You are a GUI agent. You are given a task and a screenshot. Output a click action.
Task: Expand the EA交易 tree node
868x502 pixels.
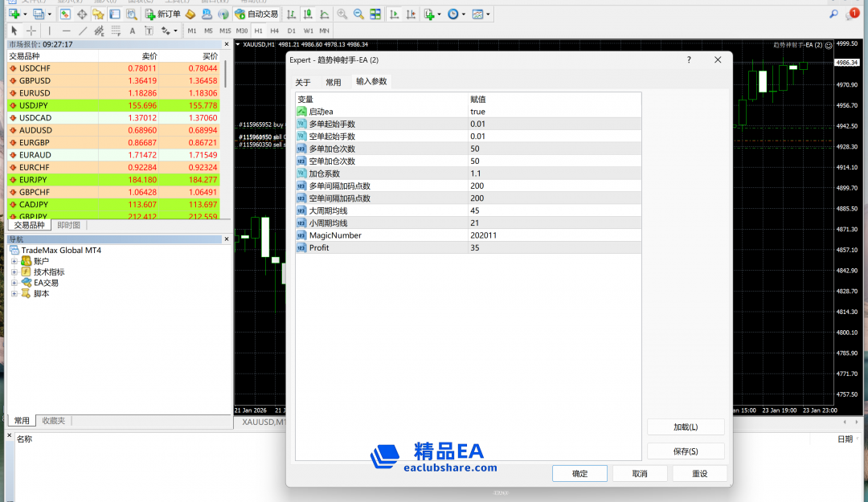point(14,283)
